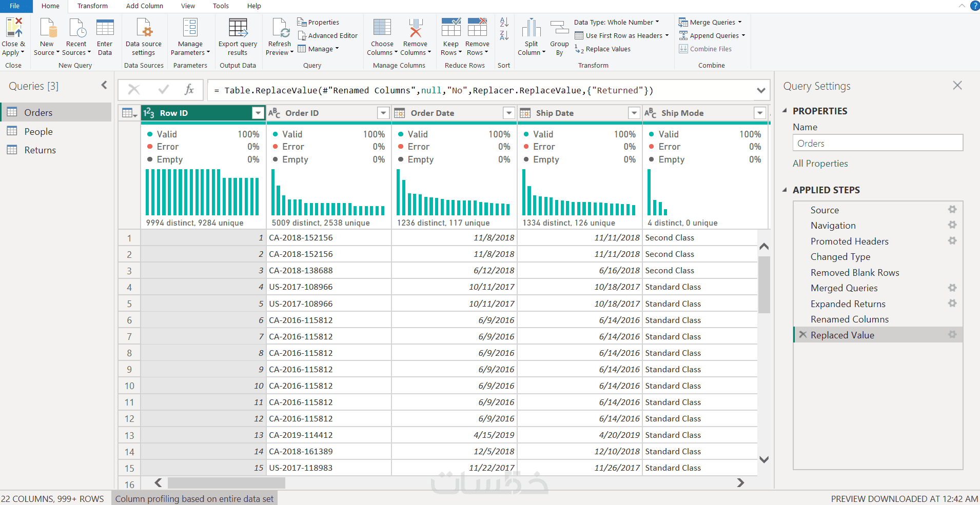Sort ascending using the A-Z icon
Viewport: 980px width, 505px height.
[504, 22]
